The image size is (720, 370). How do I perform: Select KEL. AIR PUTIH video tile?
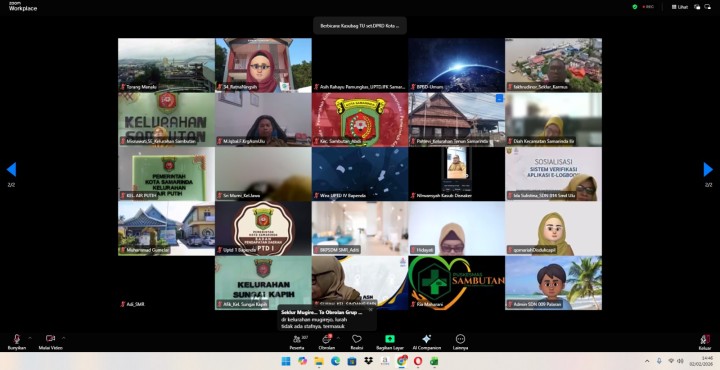166,174
